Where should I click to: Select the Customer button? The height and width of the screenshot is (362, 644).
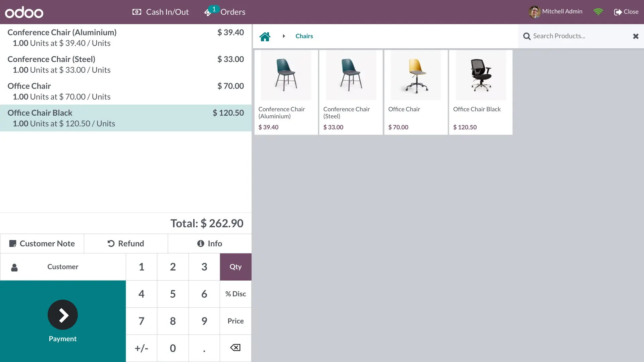click(63, 267)
